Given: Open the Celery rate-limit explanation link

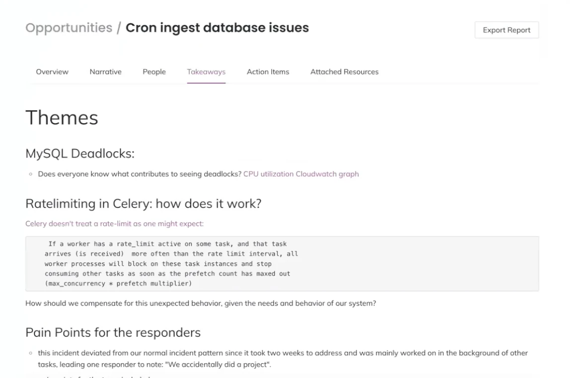Looking at the screenshot, I should [x=114, y=224].
